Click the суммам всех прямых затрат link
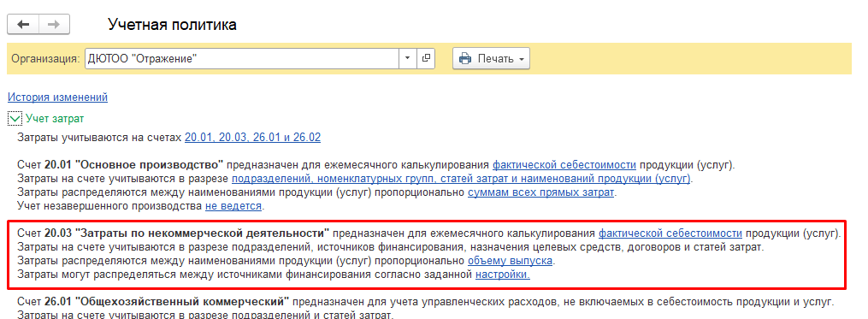Screen dimensions: 868x319 (x=541, y=192)
